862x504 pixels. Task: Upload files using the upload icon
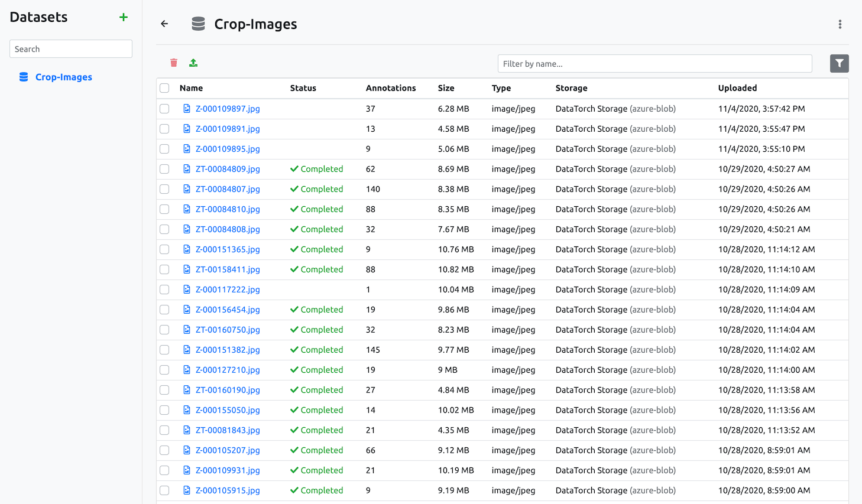(193, 62)
